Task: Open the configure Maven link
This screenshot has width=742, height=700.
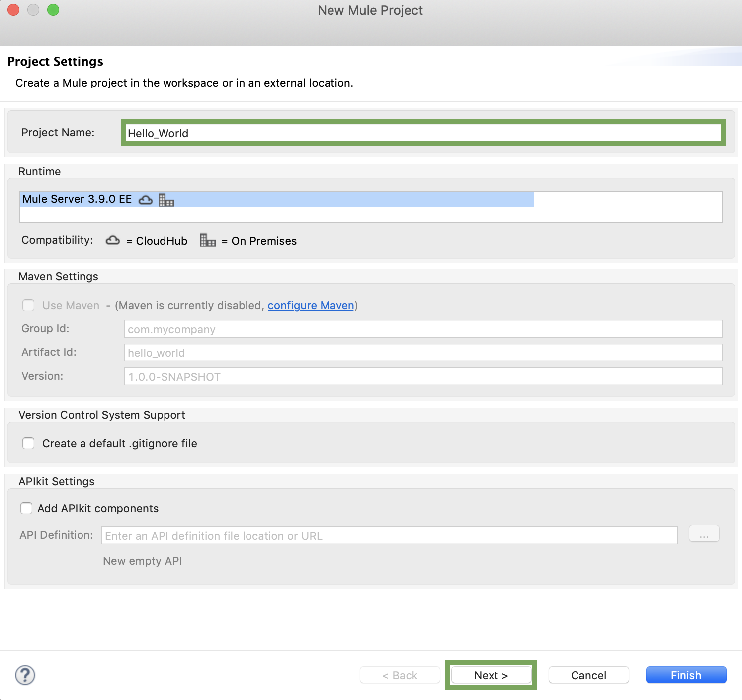Action: click(311, 305)
